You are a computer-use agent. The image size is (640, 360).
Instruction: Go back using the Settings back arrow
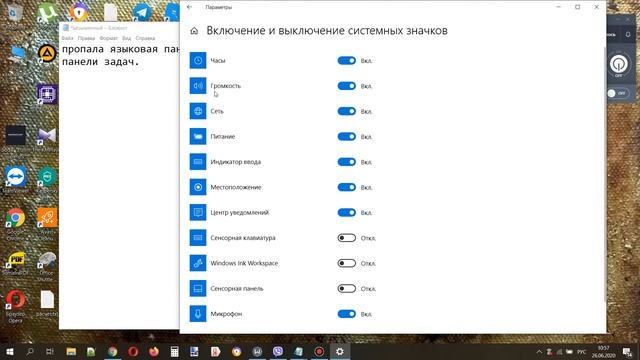coord(189,7)
